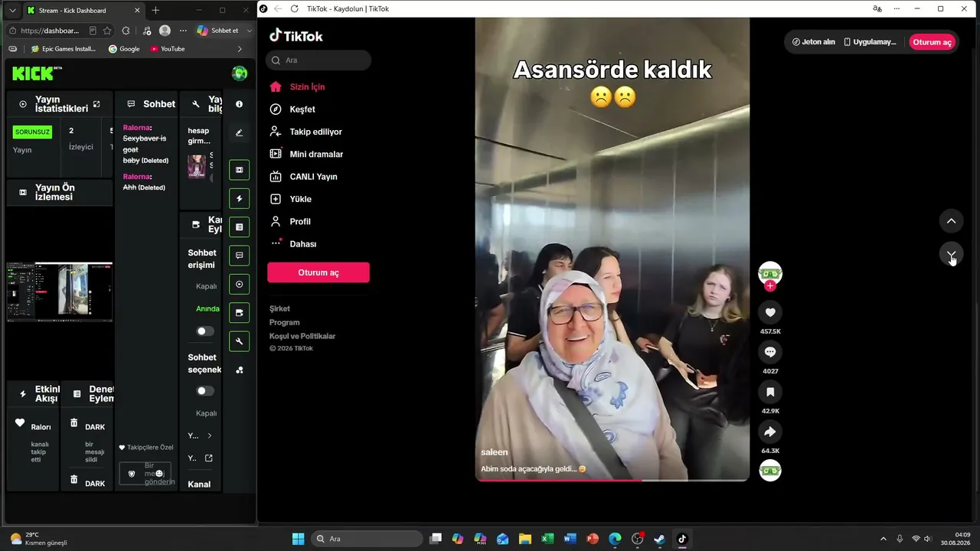
Task: Click the Yayın Ön İzlemesi stream thumbnail
Action: [x=60, y=292]
